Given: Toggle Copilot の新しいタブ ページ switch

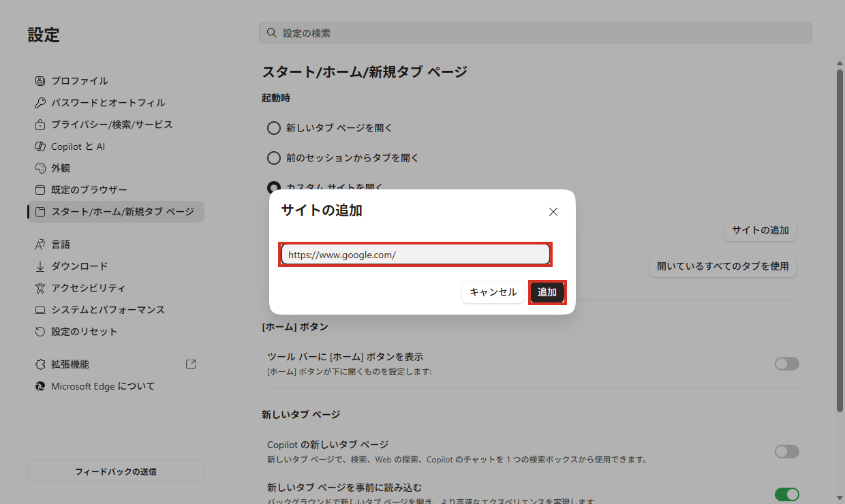Looking at the screenshot, I should [787, 451].
